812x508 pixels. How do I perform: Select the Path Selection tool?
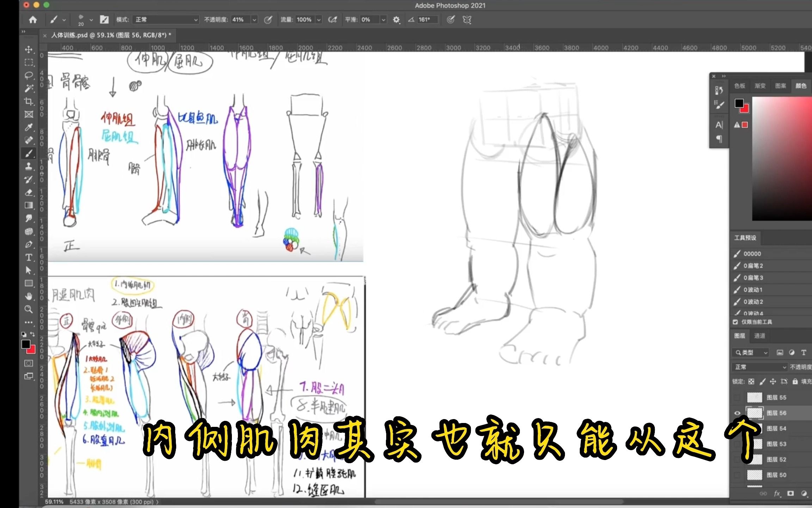tap(29, 270)
